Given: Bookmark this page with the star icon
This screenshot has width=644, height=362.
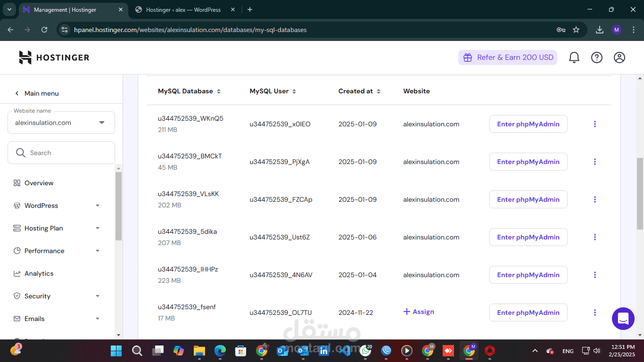Looking at the screenshot, I should [x=576, y=30].
